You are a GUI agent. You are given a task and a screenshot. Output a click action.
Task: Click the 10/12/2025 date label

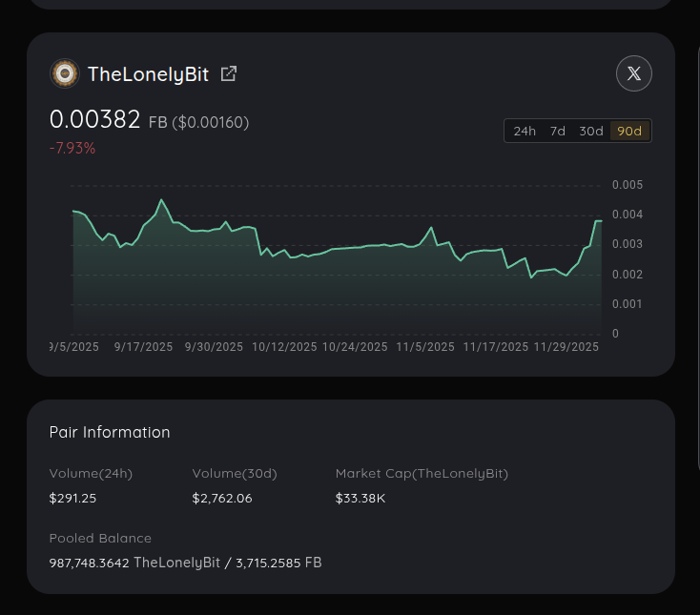click(284, 347)
